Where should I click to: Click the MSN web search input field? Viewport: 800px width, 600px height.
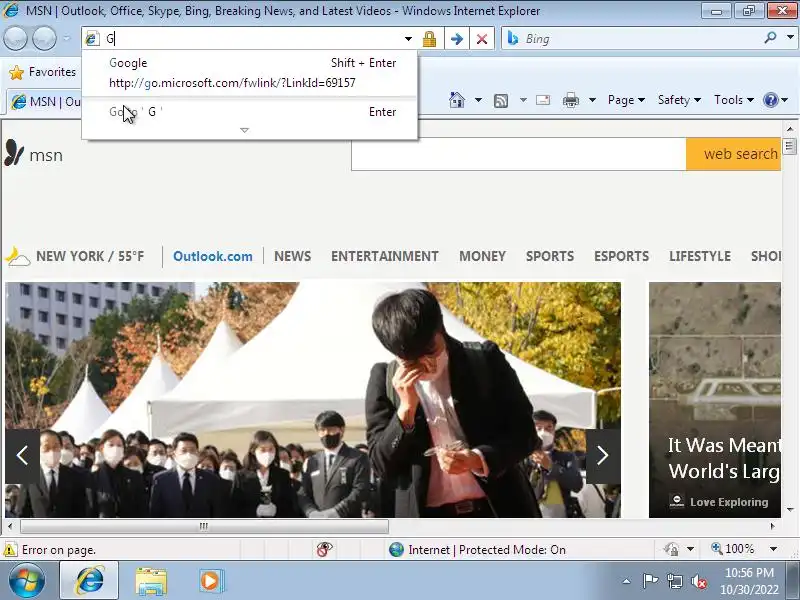pyautogui.click(x=518, y=154)
